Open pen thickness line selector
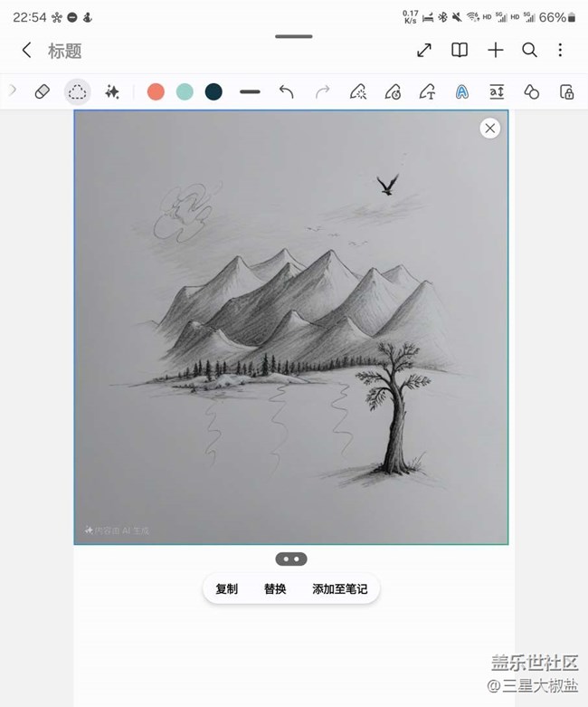 click(x=250, y=92)
